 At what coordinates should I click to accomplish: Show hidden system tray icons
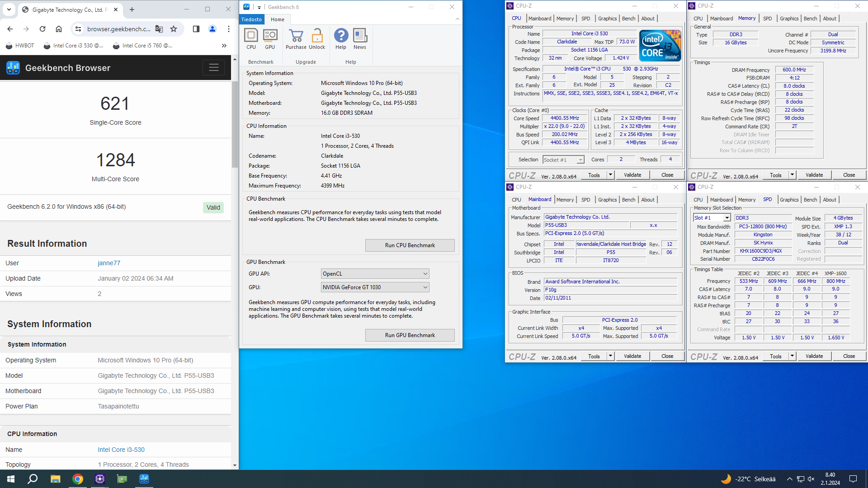coord(789,479)
